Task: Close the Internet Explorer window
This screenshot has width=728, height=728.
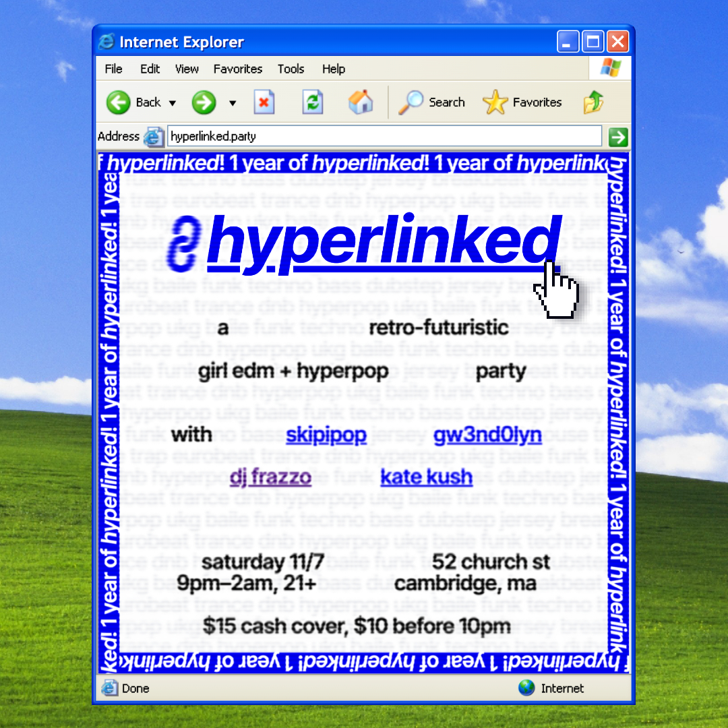Action: pyautogui.click(x=618, y=42)
